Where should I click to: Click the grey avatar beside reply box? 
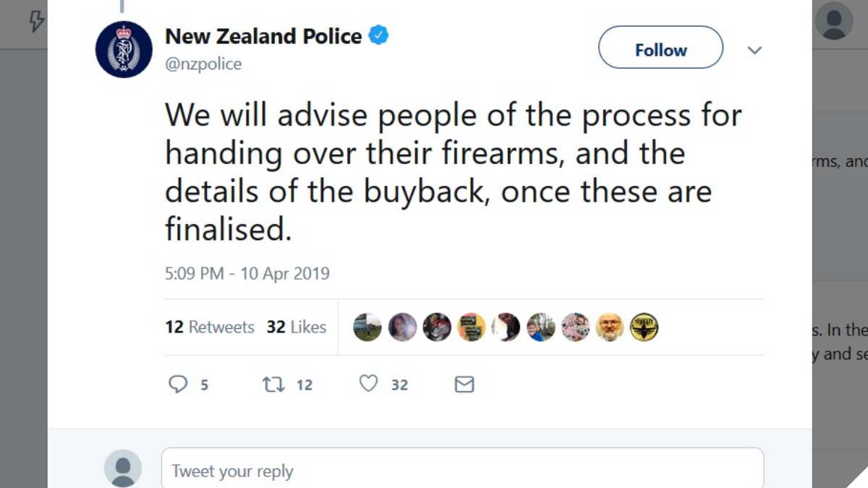tap(123, 468)
